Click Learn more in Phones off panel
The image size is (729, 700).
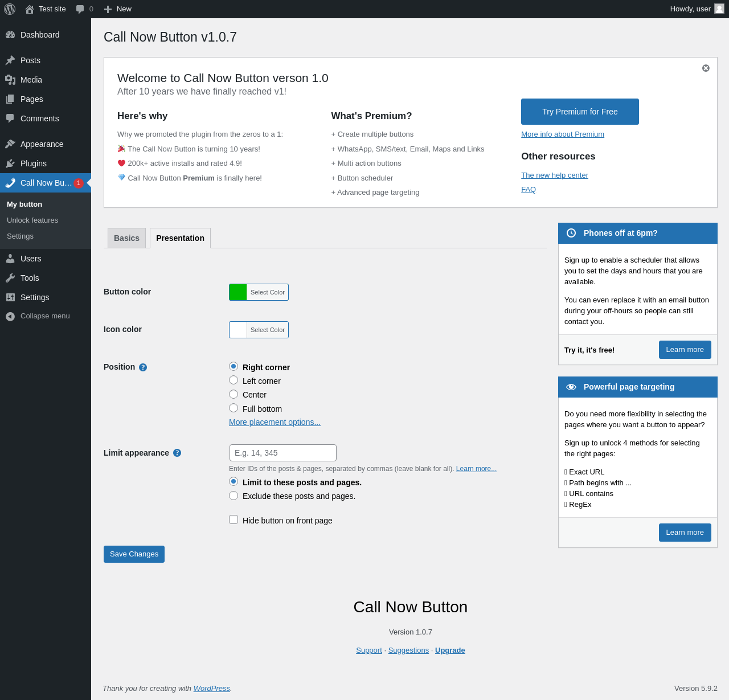pos(685,350)
